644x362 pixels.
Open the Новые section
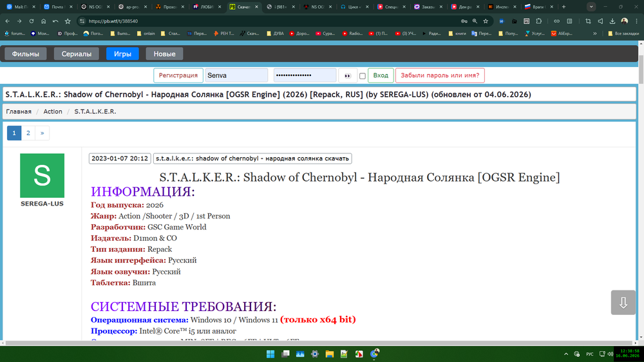point(164,54)
